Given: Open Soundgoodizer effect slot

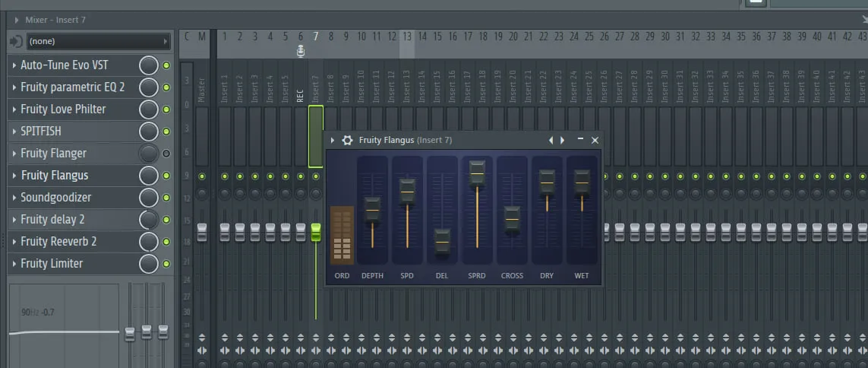Looking at the screenshot, I should click(56, 197).
